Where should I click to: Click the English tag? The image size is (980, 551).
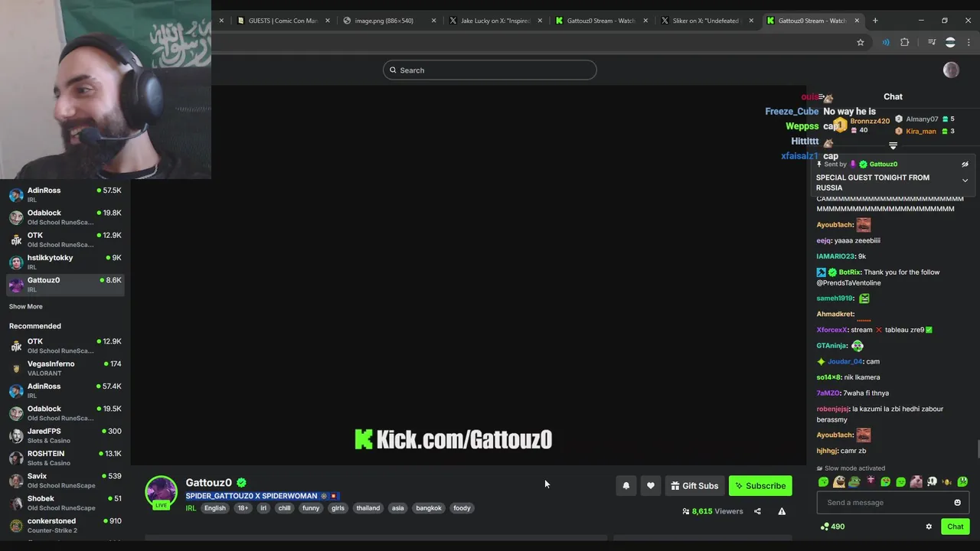coord(215,508)
